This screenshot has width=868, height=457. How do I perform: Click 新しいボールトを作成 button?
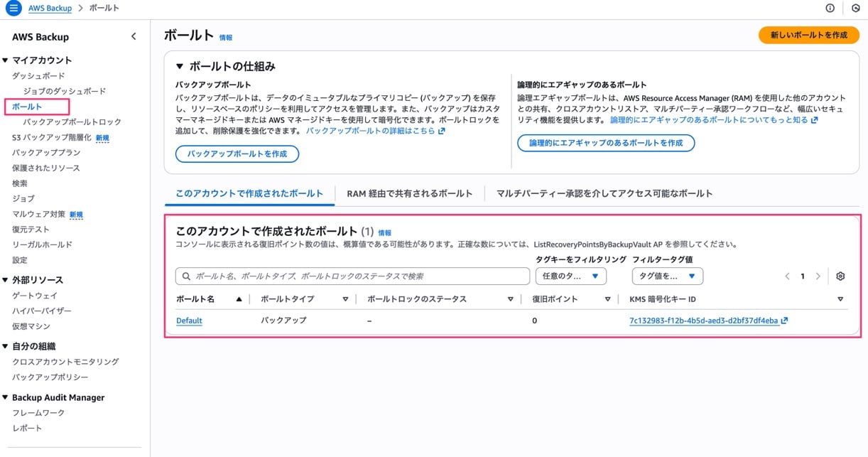808,35
